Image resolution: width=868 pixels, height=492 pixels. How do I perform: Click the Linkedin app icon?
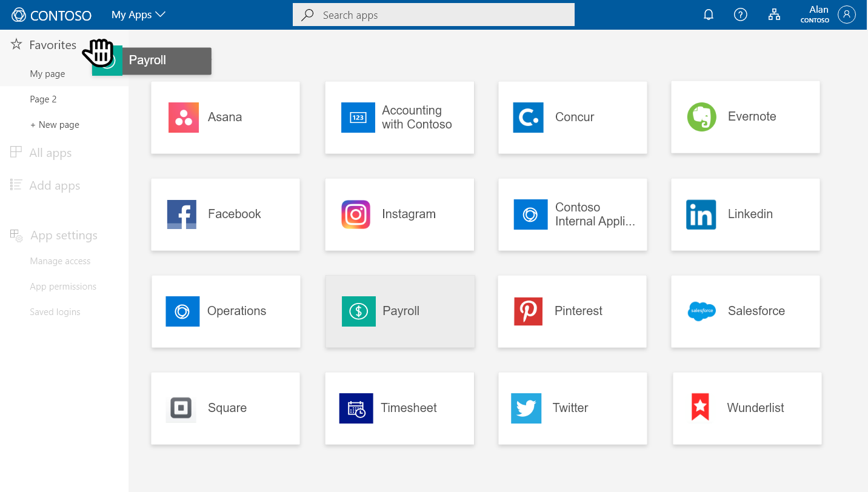click(x=701, y=214)
